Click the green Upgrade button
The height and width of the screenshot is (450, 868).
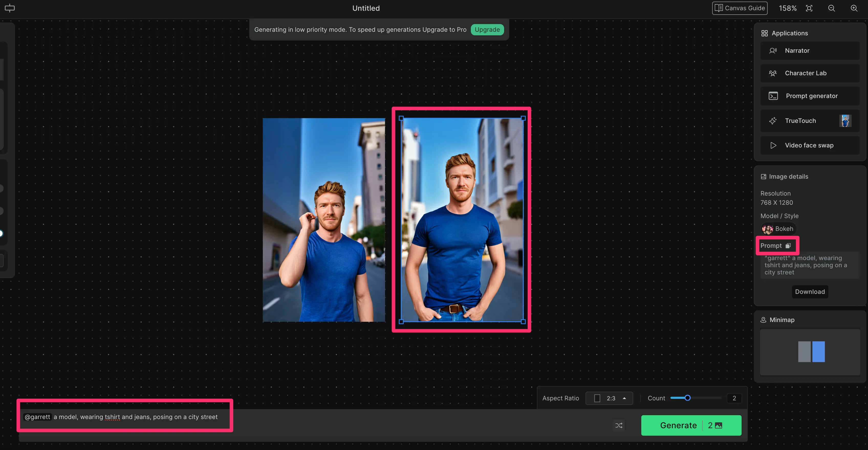pyautogui.click(x=487, y=30)
